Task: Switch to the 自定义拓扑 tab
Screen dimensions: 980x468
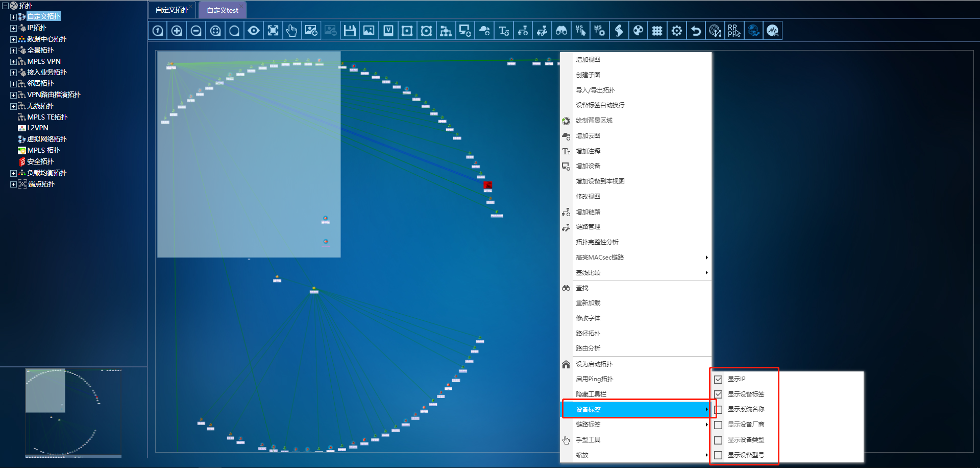Action: pyautogui.click(x=172, y=10)
